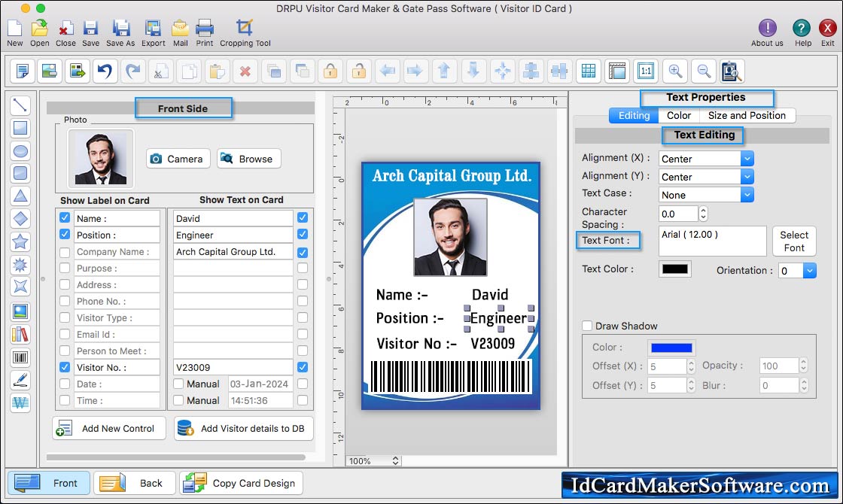The width and height of the screenshot is (843, 504).
Task: Click the Camera button
Action: pos(178,159)
